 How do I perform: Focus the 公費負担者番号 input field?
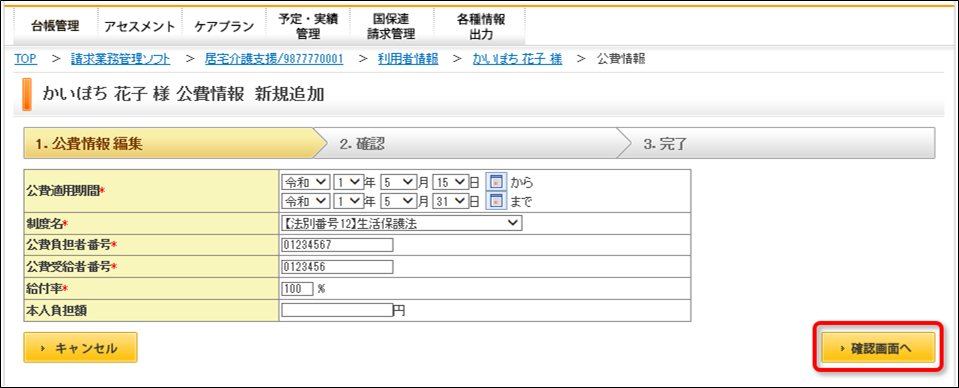337,245
